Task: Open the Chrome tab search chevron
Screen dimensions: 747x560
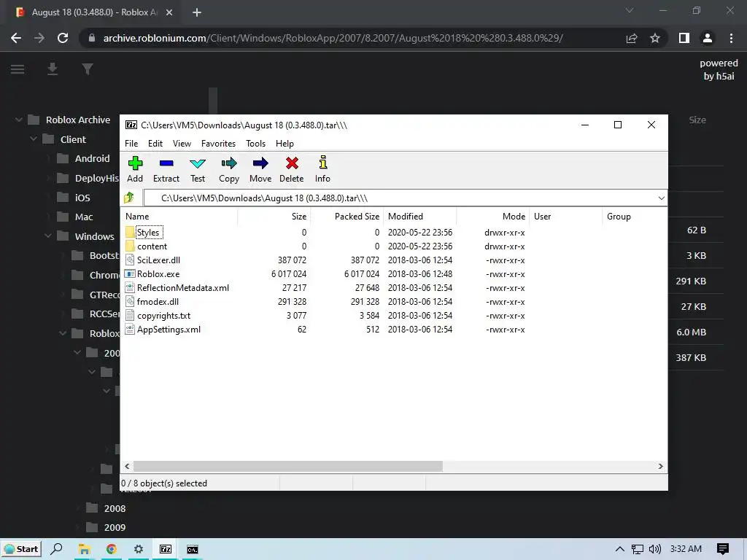Action: (630, 10)
